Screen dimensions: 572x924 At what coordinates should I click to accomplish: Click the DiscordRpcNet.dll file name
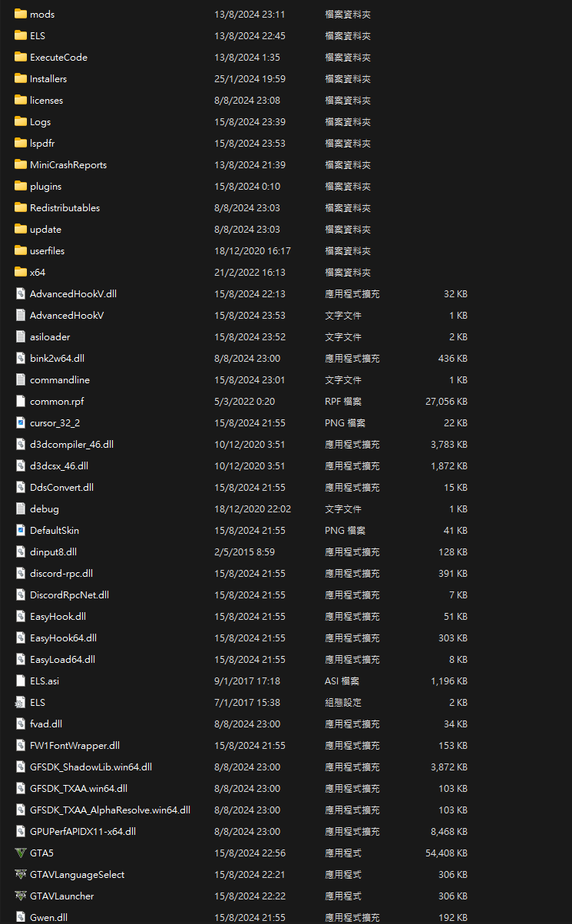(x=69, y=594)
